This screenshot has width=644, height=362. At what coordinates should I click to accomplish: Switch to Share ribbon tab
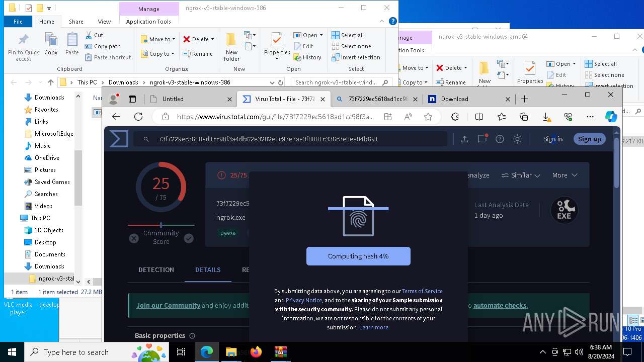(76, 22)
